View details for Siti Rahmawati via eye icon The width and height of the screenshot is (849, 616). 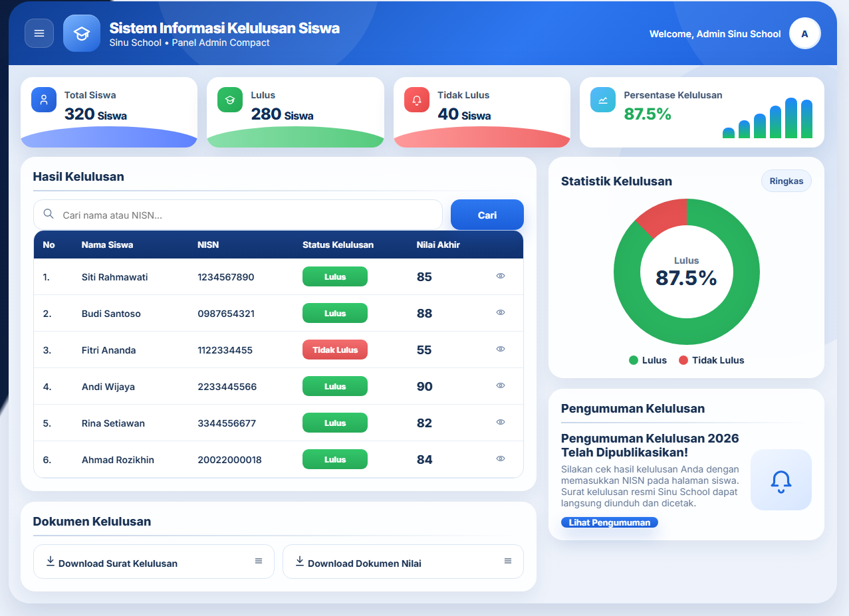coord(501,276)
